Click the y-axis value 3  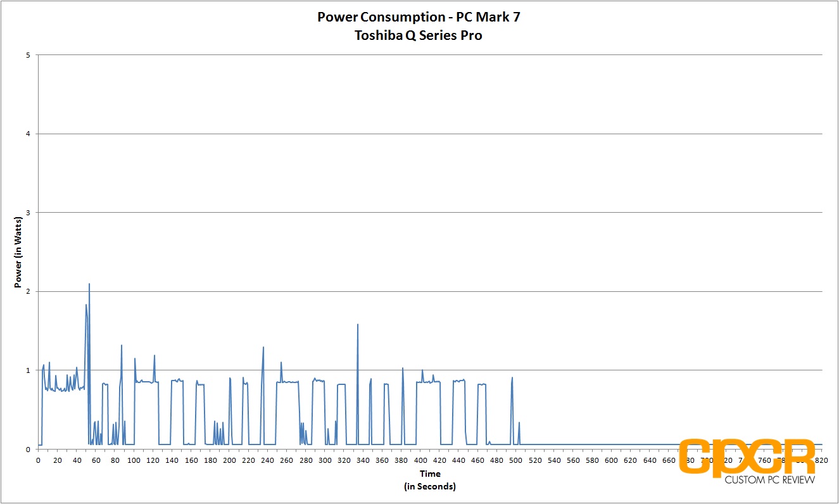[x=28, y=213]
